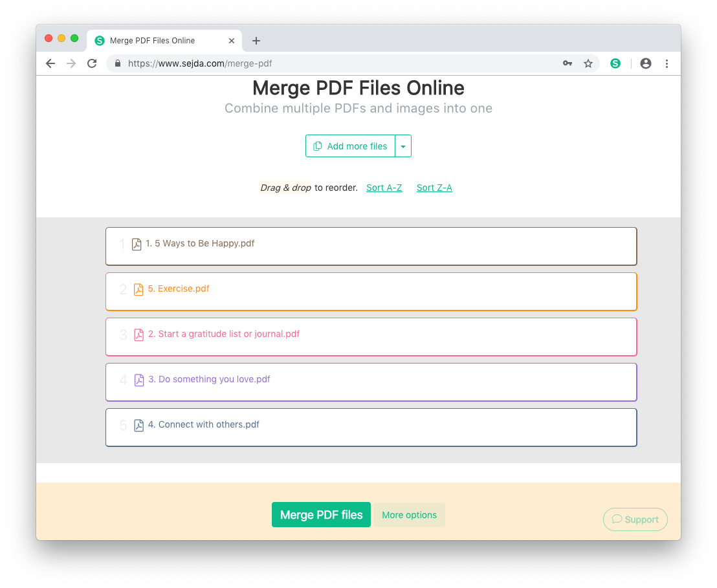The width and height of the screenshot is (717, 588).
Task: Open the Chrome profile avatar
Action: point(645,63)
